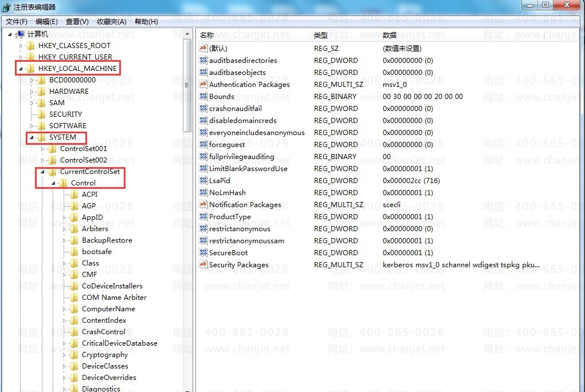Open the 查看(V) menu

tap(77, 22)
